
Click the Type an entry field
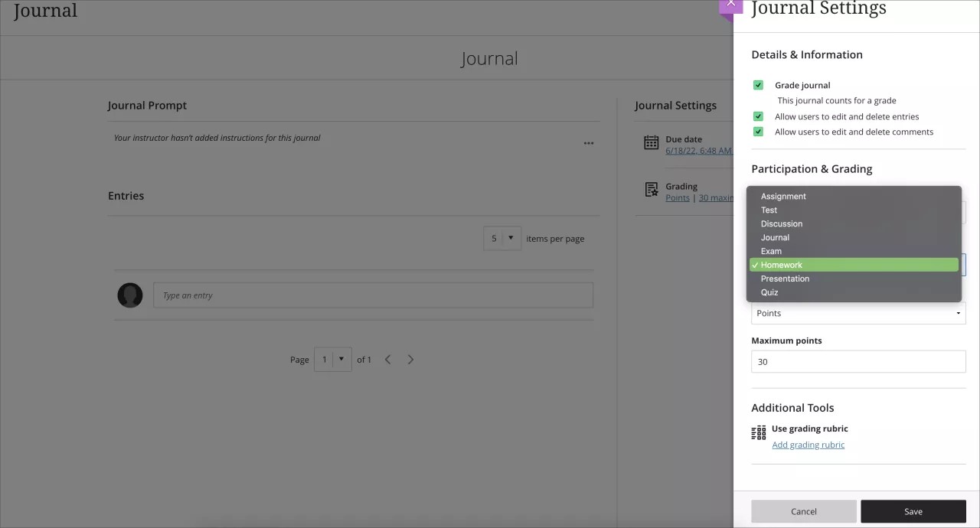[x=373, y=295]
